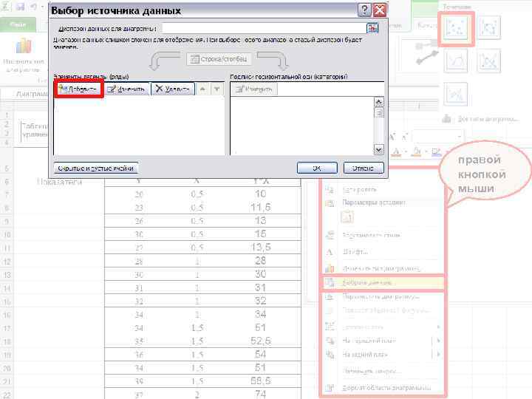This screenshot has height=399, width=532.
Task: Click the Строка/столбец switch button
Action: pos(219,59)
